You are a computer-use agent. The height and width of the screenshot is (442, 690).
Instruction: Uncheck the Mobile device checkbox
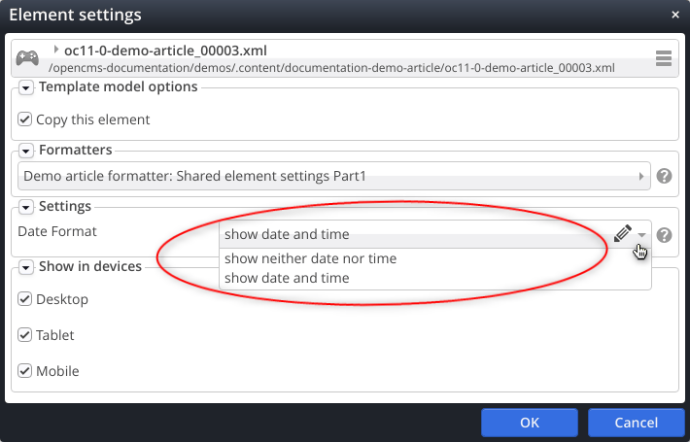25,371
